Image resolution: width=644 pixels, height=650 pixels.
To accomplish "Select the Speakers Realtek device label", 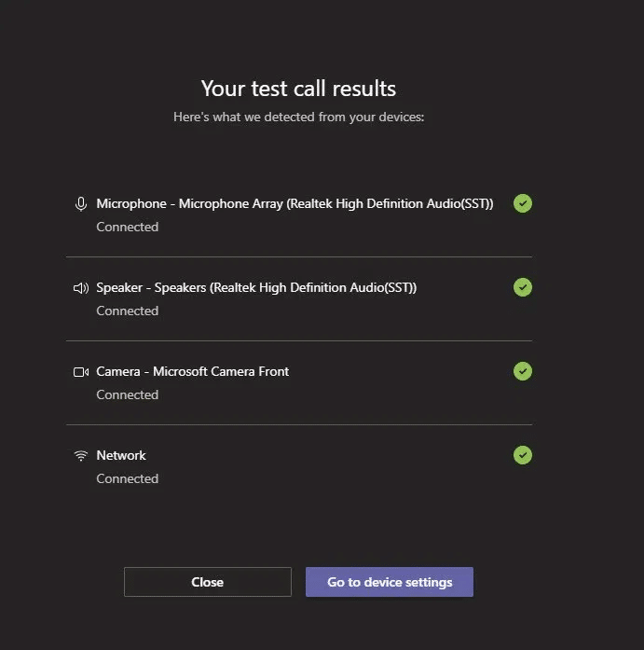I will click(x=256, y=287).
